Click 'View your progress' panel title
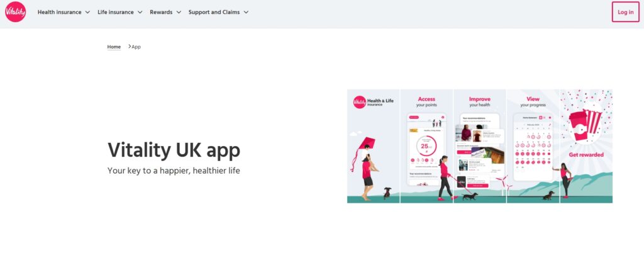 point(533,102)
